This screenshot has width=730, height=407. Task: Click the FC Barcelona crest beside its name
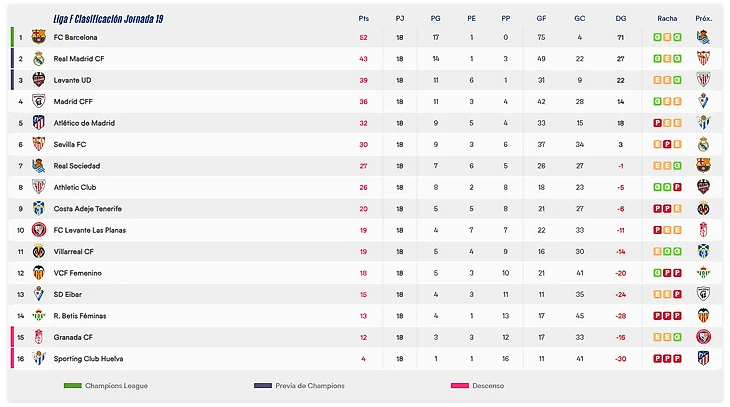click(x=39, y=37)
